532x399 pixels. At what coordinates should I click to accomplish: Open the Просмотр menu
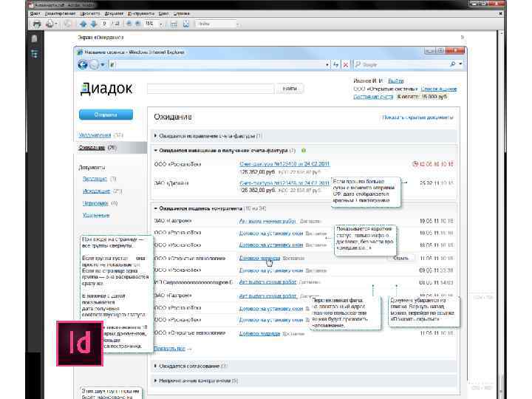[x=90, y=13]
